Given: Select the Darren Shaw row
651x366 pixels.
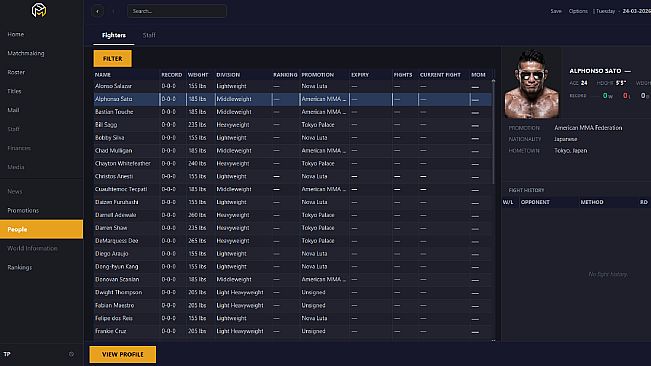Looking at the screenshot, I should (293, 228).
